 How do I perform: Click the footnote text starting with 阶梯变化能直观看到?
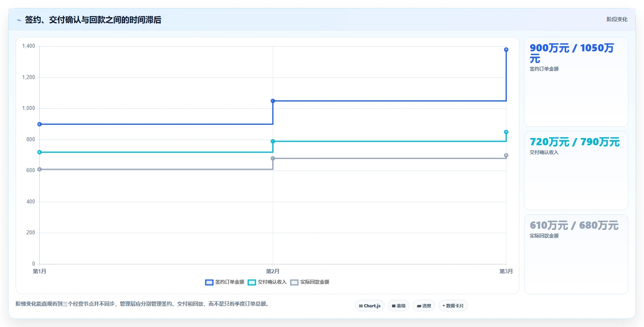click(x=143, y=304)
